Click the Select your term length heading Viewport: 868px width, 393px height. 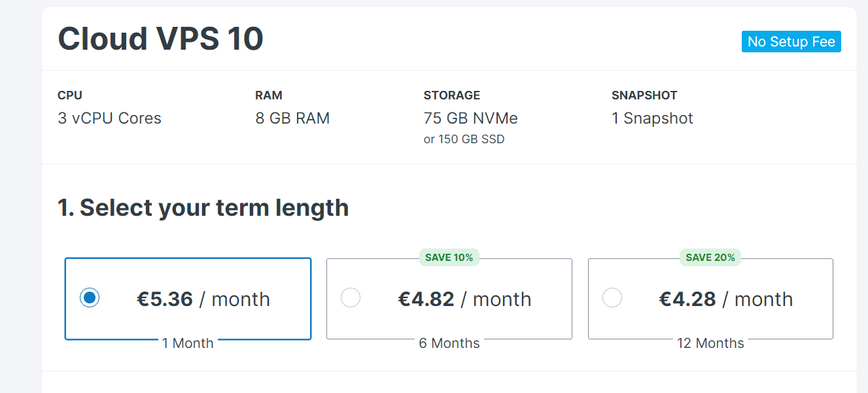pos(203,208)
